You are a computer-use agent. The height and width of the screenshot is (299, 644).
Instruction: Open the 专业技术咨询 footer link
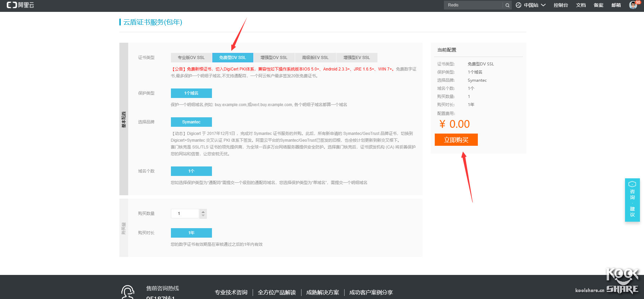231,292
